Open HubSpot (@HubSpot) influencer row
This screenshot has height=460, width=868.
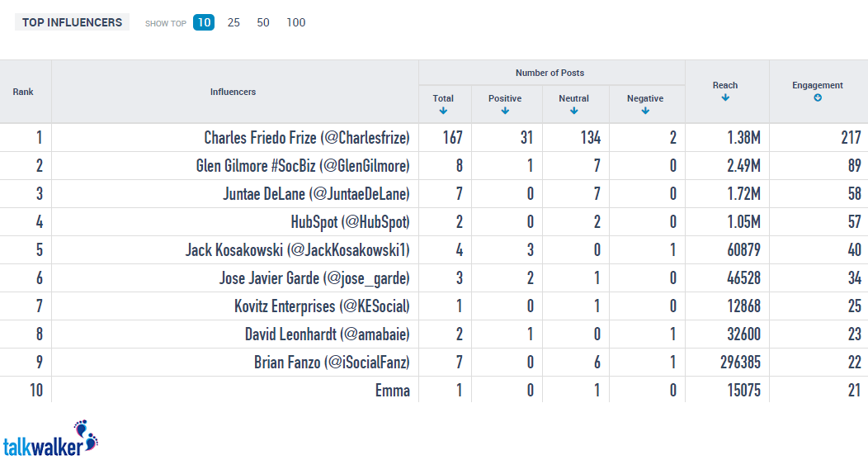coord(351,221)
